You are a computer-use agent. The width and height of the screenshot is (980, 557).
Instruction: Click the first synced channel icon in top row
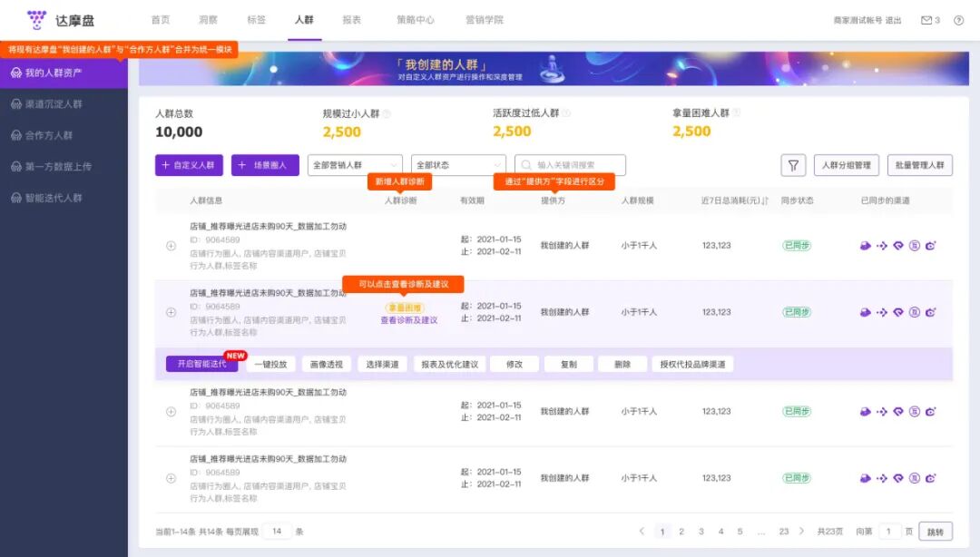pos(865,245)
